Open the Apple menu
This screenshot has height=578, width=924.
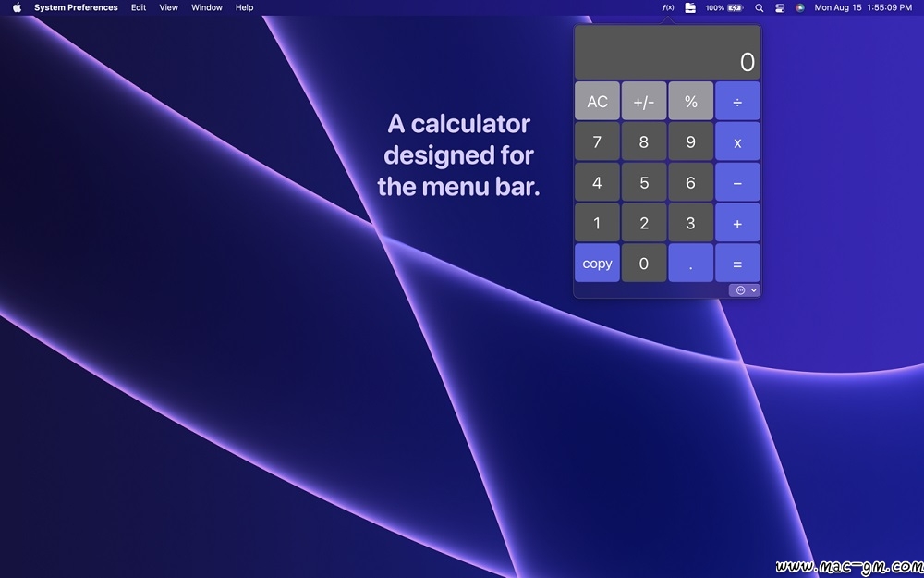[17, 7]
